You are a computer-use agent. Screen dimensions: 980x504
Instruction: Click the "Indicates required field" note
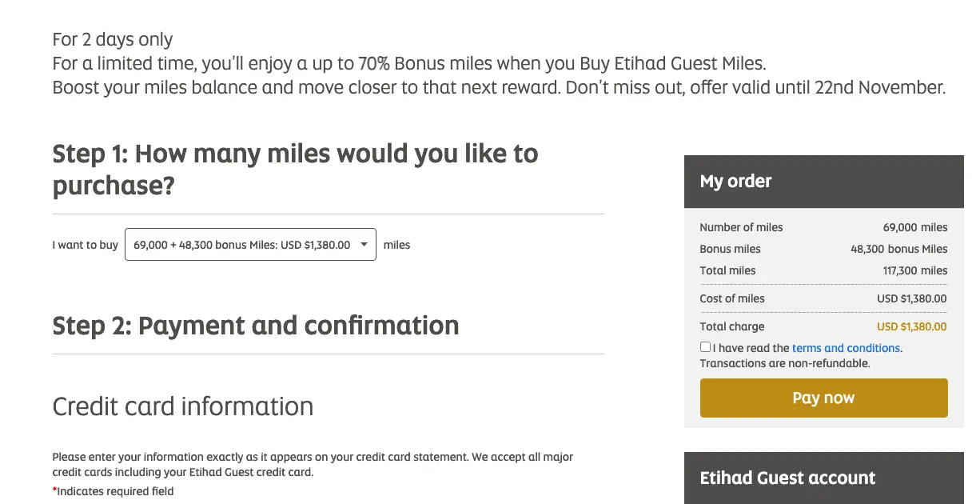coord(114,491)
